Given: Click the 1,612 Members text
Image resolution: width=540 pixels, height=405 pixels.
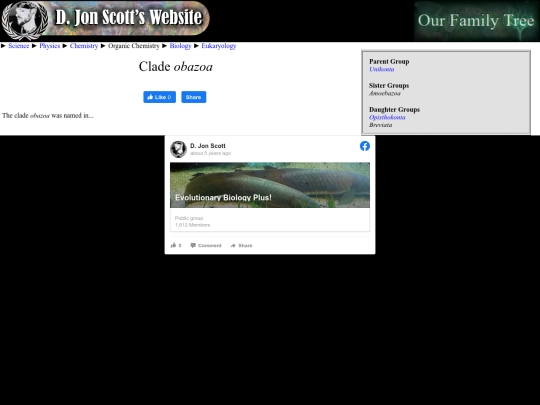Looking at the screenshot, I should point(192,225).
